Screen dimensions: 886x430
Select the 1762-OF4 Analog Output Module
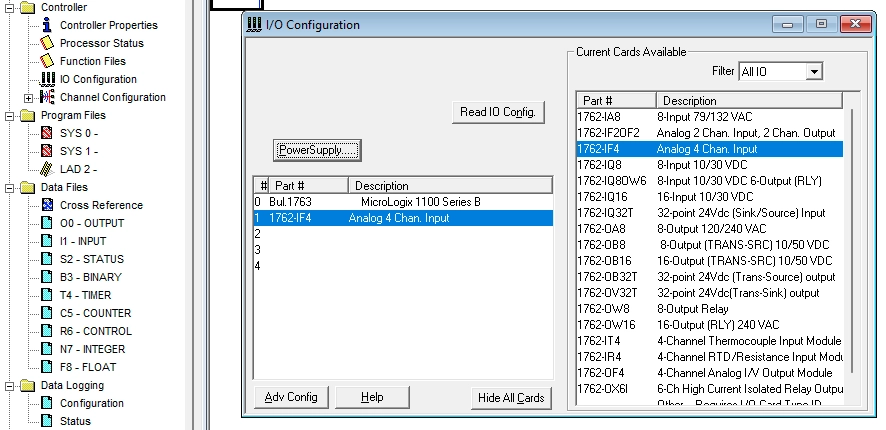coord(710,373)
